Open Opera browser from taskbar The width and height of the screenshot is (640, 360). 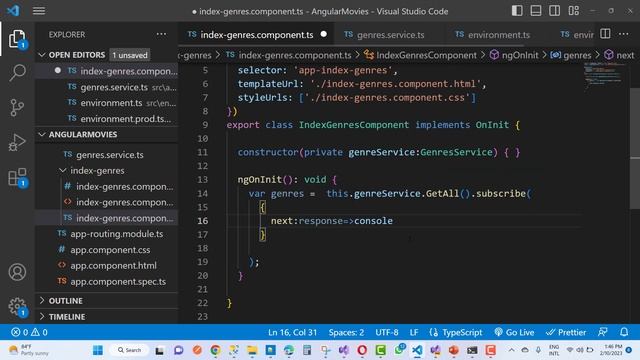[x=362, y=350]
